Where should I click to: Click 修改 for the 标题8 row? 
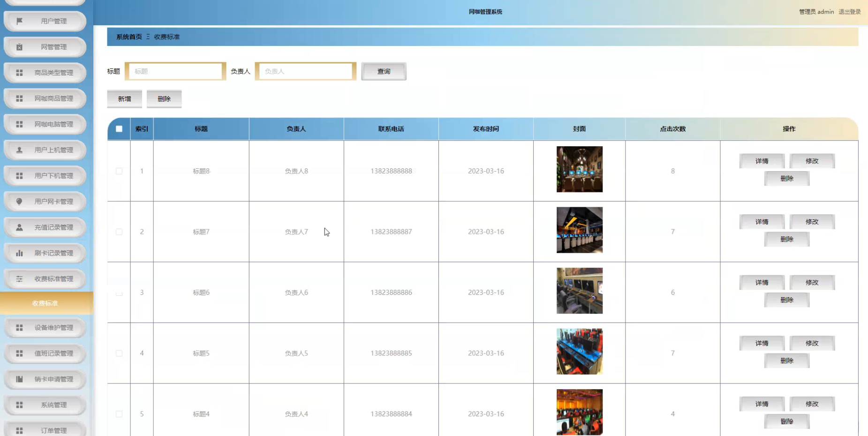tap(812, 161)
